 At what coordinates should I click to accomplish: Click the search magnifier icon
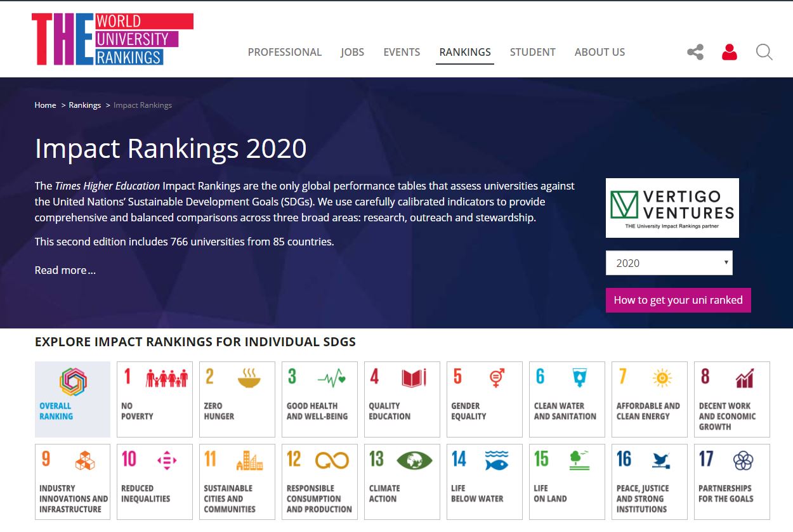pos(764,52)
